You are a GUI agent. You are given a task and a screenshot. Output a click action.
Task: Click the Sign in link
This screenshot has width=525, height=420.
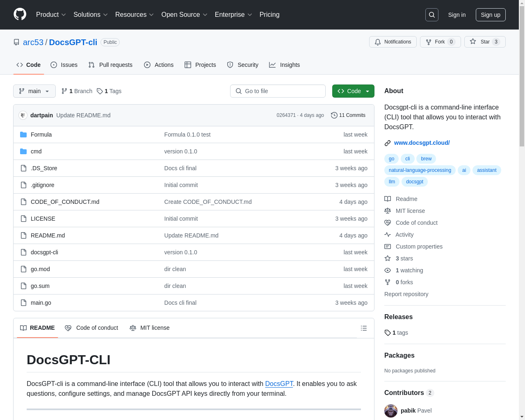pyautogui.click(x=457, y=15)
